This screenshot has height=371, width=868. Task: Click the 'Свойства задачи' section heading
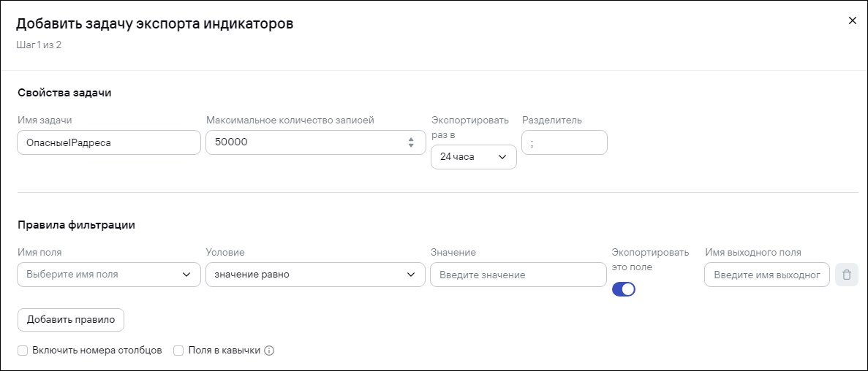(x=64, y=92)
